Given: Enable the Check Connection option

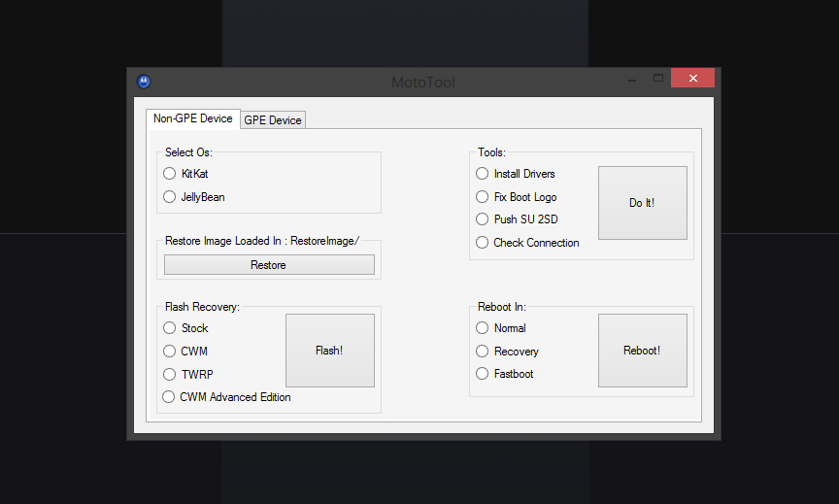Looking at the screenshot, I should tap(483, 243).
